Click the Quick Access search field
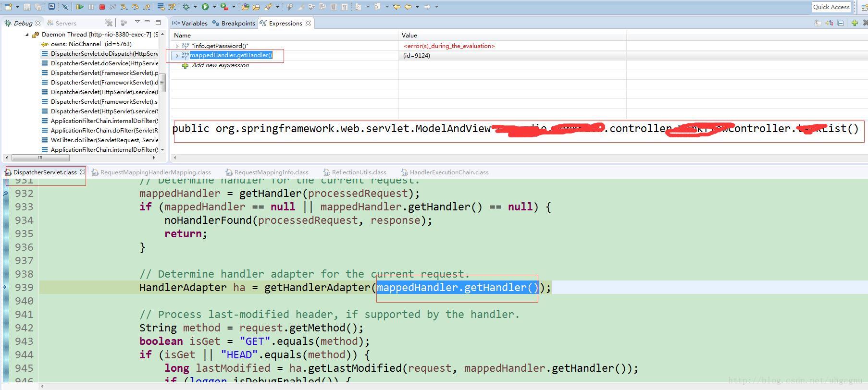The height and width of the screenshot is (390, 868). click(x=831, y=7)
